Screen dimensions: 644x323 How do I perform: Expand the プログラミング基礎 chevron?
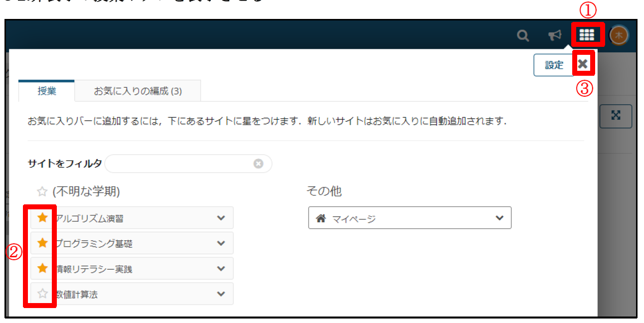click(x=221, y=243)
